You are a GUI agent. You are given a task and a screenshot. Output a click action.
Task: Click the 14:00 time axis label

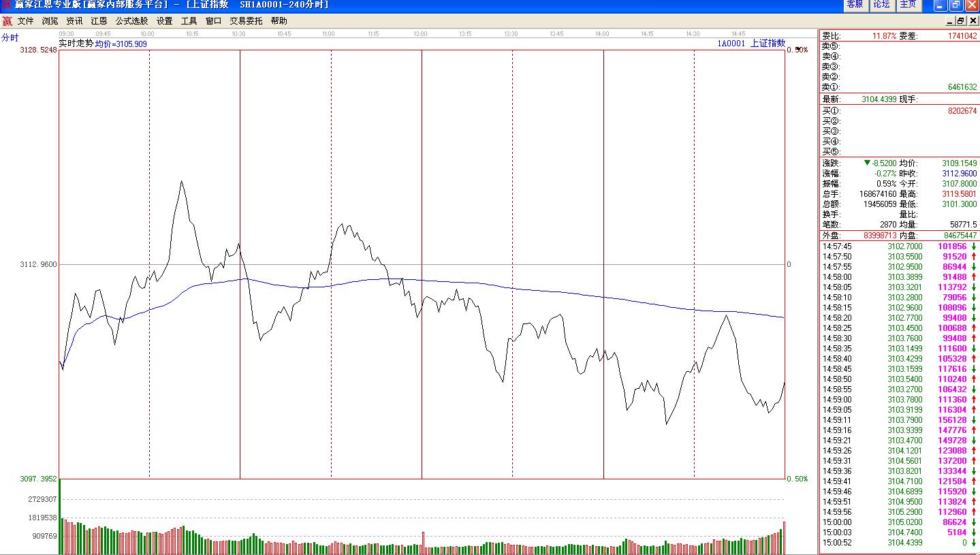602,33
